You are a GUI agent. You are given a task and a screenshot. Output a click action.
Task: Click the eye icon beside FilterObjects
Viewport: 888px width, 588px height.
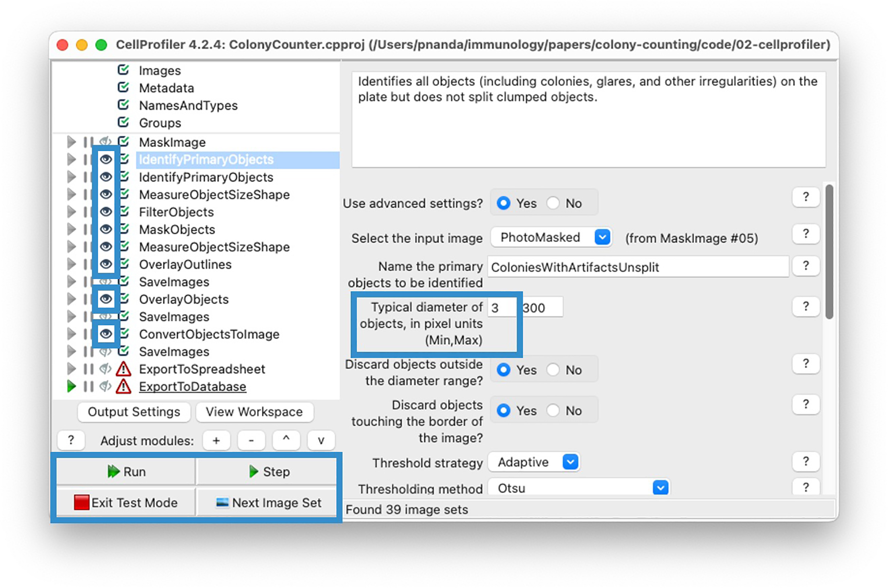(x=106, y=211)
